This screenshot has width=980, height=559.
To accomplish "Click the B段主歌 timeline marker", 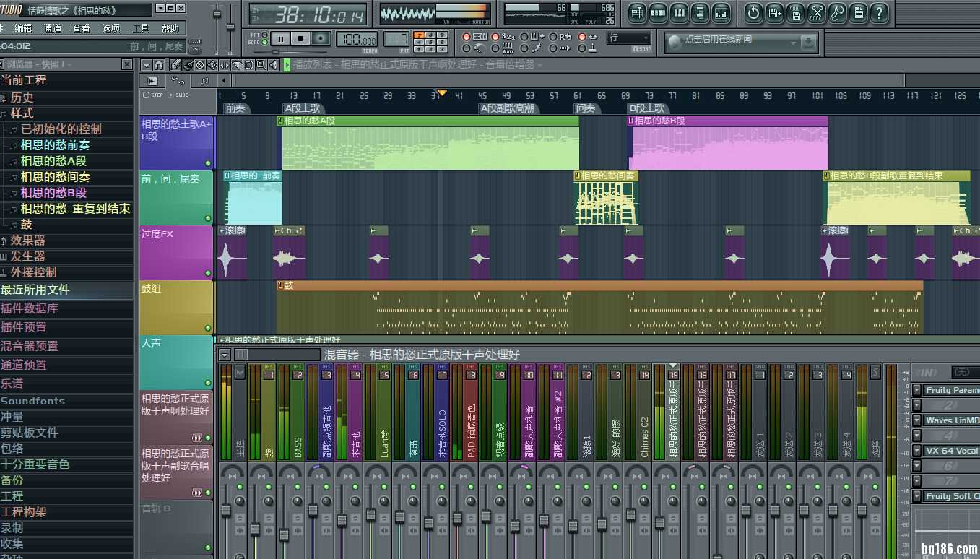I will pos(647,108).
